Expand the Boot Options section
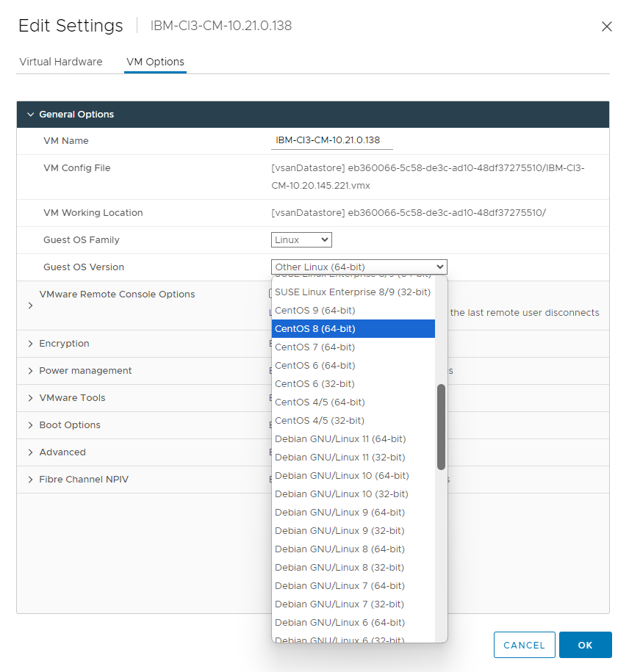The height and width of the screenshot is (672, 629). (30, 425)
